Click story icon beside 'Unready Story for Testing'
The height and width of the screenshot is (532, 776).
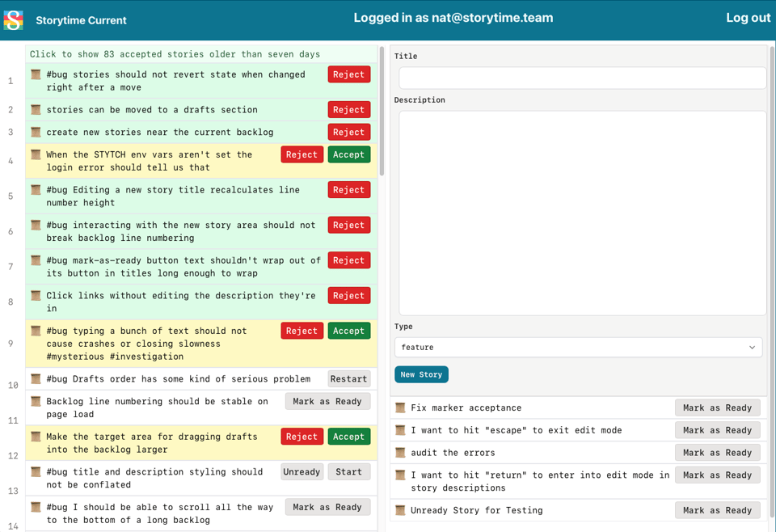(400, 510)
